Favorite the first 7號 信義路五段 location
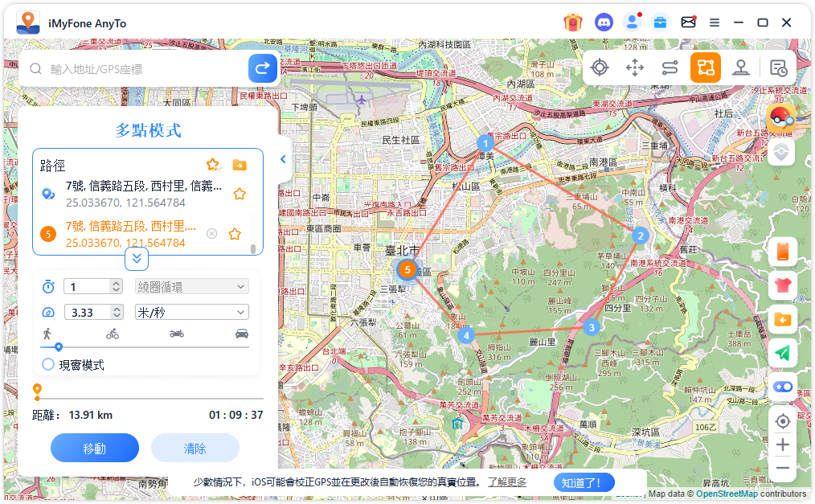 (x=240, y=194)
